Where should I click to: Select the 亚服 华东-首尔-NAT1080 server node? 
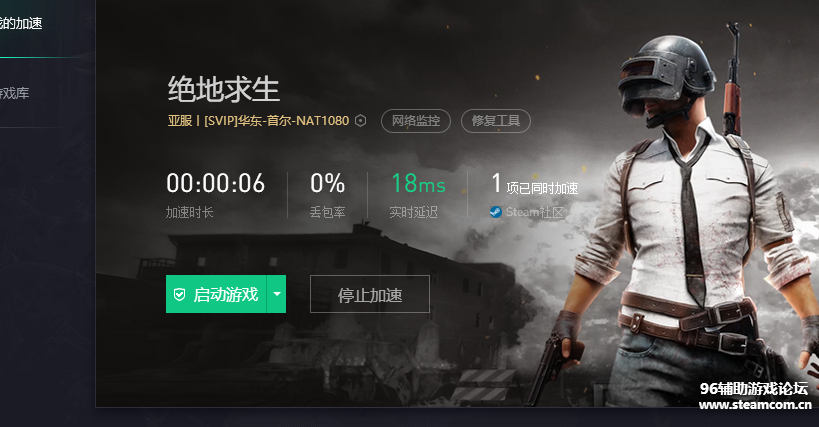click(x=258, y=121)
